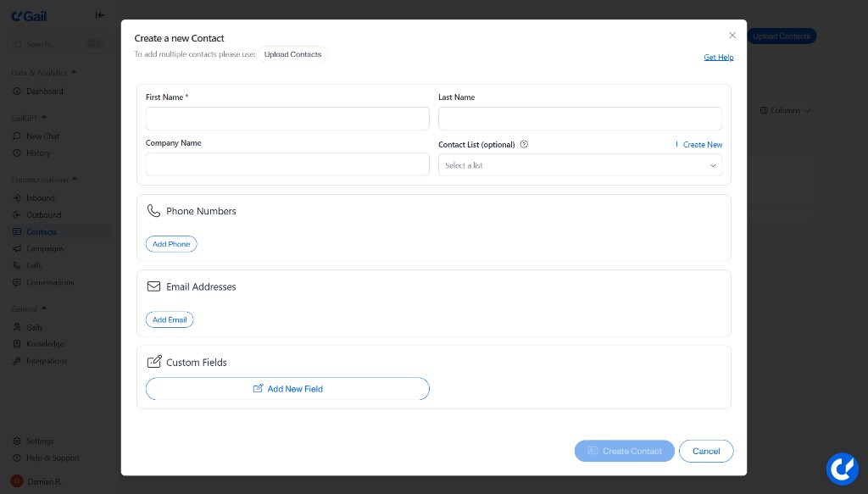868x494 pixels.
Task: Open the Conversations panel
Action: [x=49, y=282]
